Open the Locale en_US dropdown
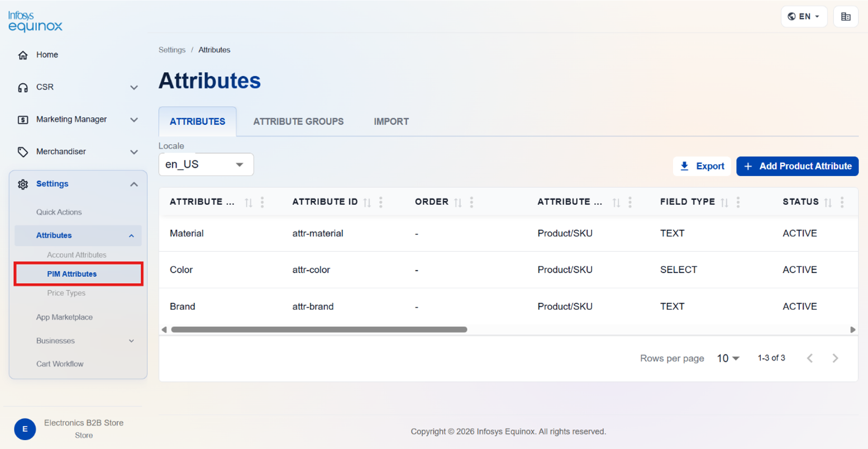 click(x=206, y=164)
